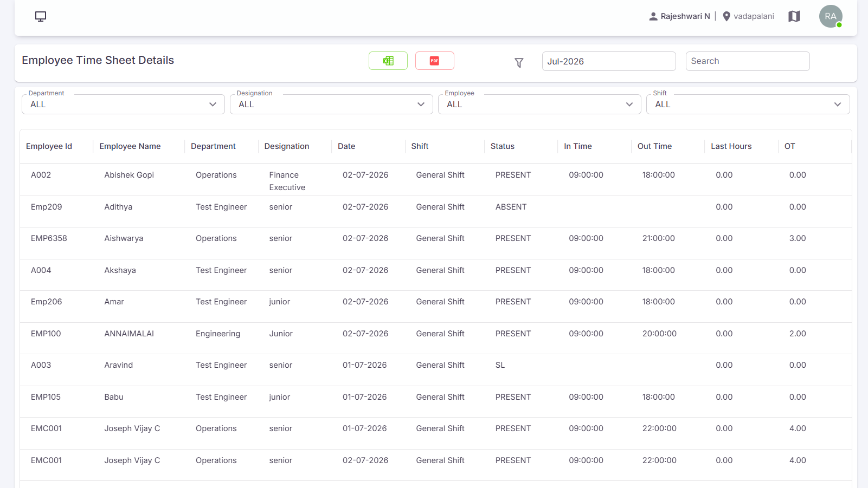The image size is (868, 488).
Task: Toggle the filter funnel icon
Action: (519, 63)
